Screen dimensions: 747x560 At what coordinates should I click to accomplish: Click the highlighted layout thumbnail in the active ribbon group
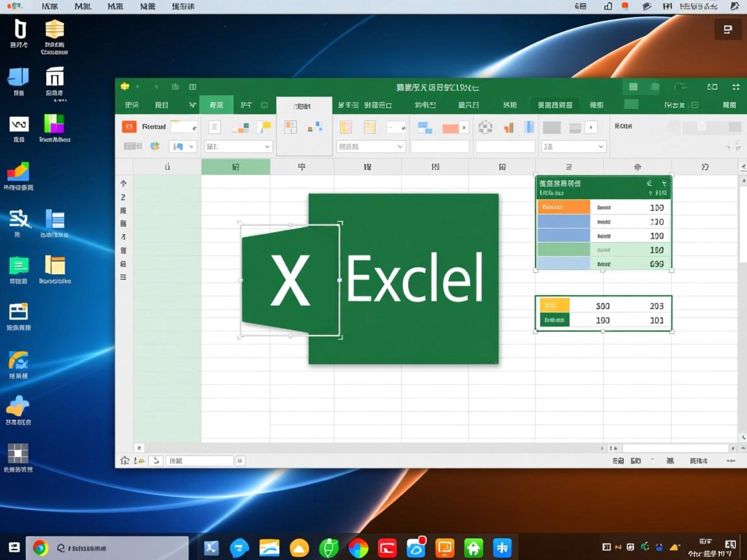pyautogui.click(x=291, y=126)
